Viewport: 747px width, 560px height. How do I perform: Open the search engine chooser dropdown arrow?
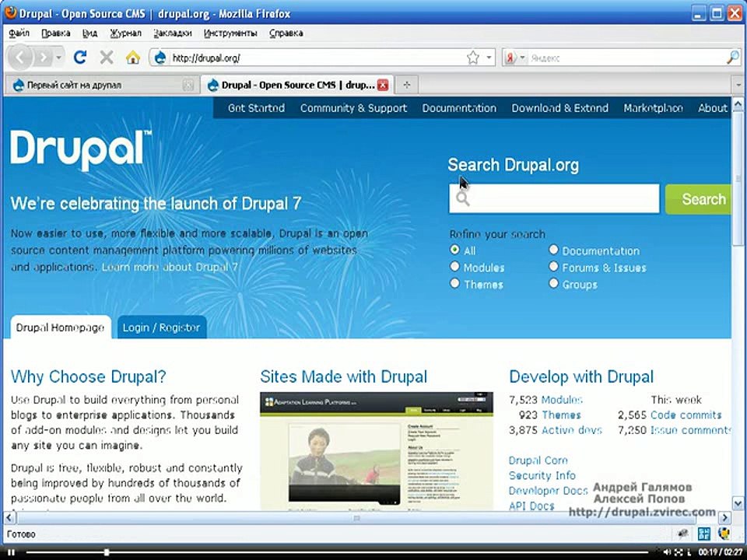click(522, 58)
